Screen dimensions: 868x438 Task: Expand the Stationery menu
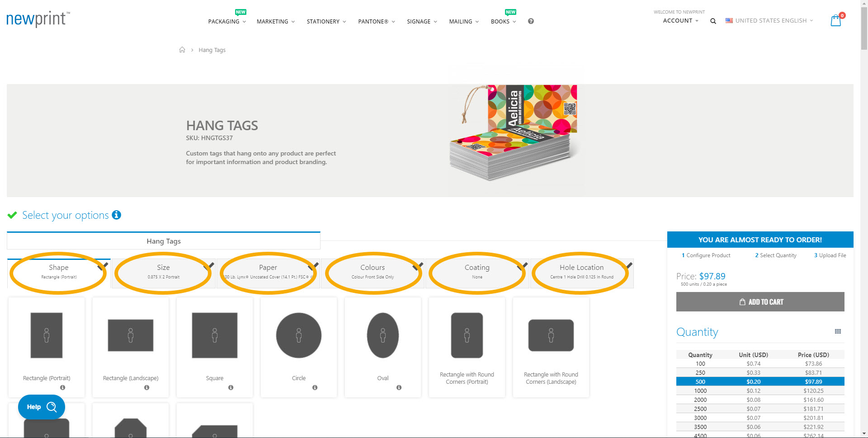coord(326,21)
